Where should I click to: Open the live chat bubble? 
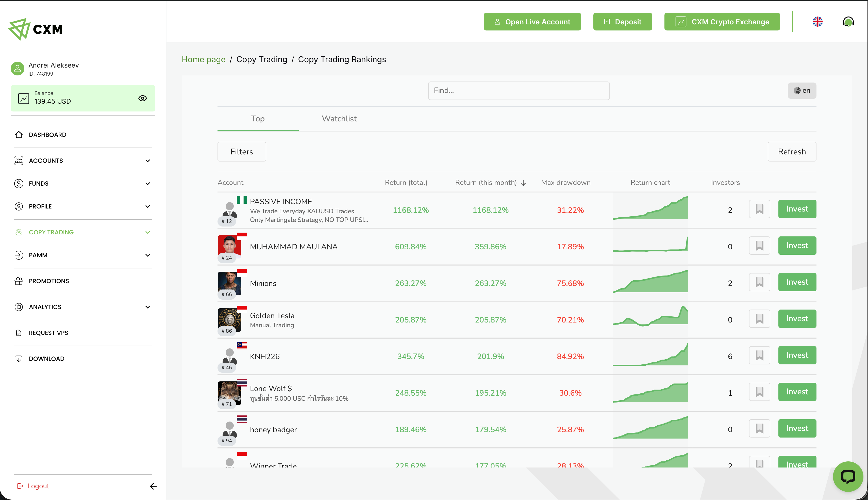pos(848,476)
